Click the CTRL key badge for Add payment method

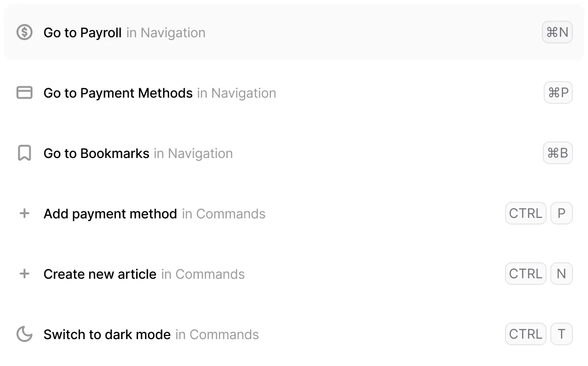point(525,214)
